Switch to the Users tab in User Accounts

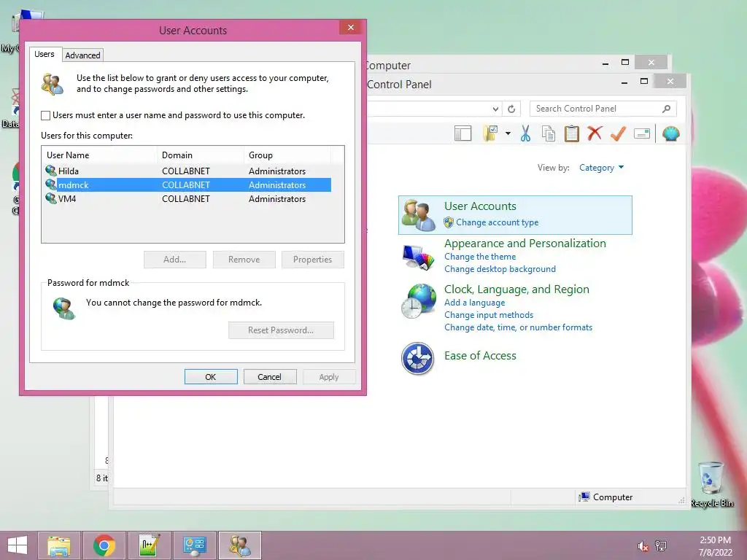pos(44,54)
